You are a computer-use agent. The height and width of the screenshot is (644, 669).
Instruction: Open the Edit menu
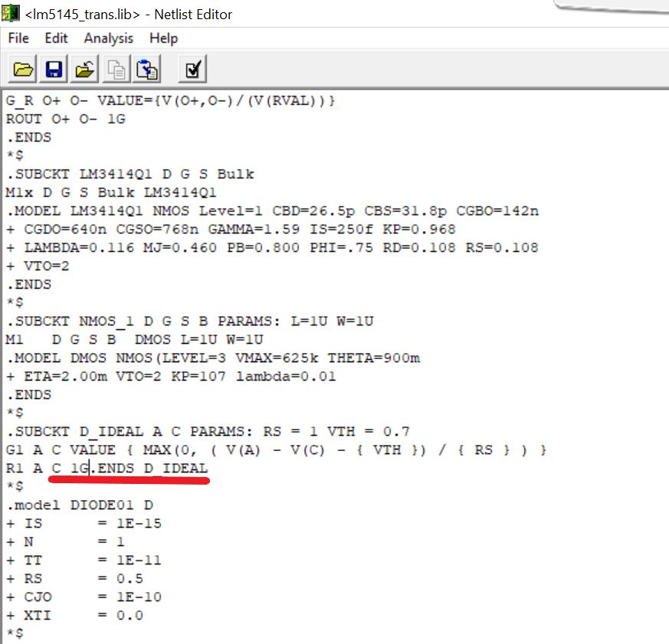tap(56, 38)
